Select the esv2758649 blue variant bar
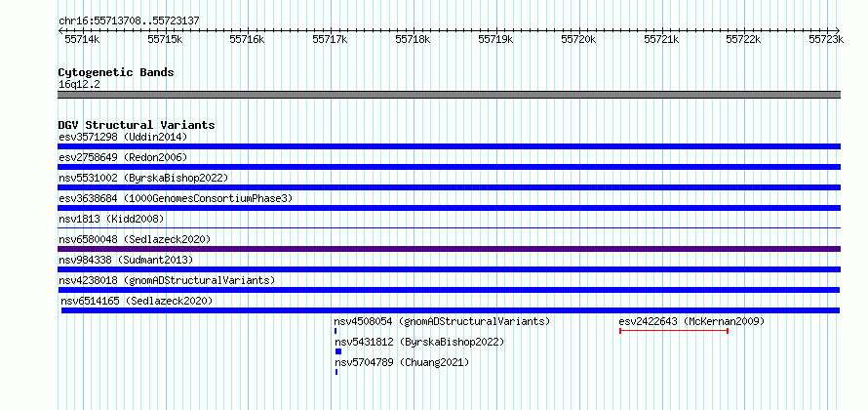Viewport: 868px width, 410px height. (x=449, y=167)
